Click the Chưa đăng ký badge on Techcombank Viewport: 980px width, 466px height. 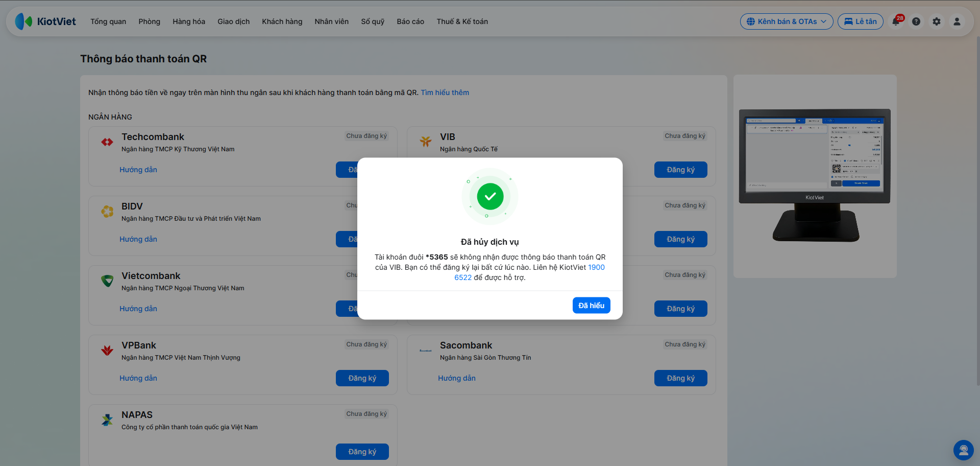tap(366, 136)
